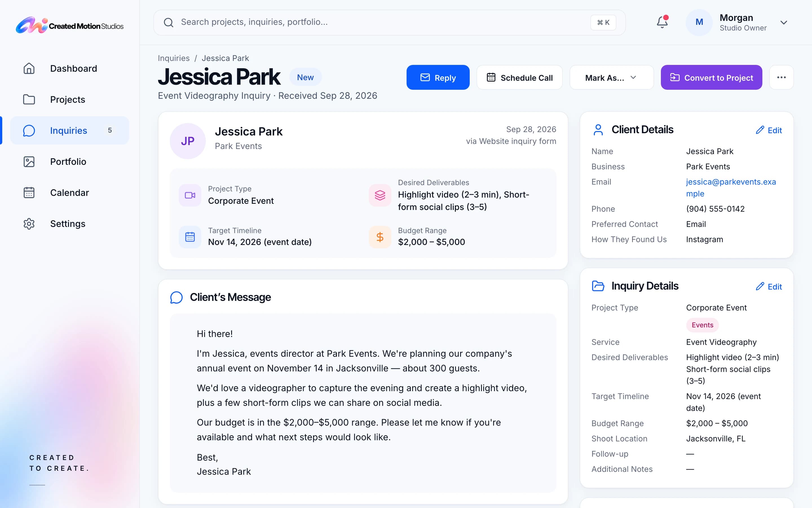
Task: Go to Dashboard in the sidebar
Action: click(70, 69)
